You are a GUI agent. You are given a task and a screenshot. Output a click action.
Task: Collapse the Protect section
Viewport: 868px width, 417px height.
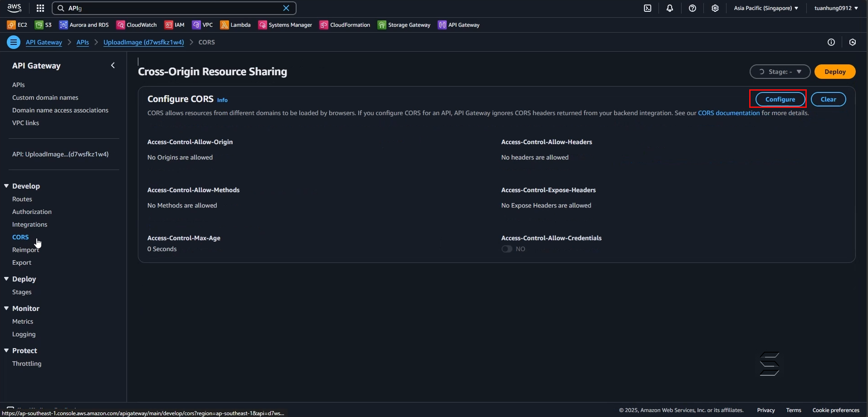[x=6, y=350]
